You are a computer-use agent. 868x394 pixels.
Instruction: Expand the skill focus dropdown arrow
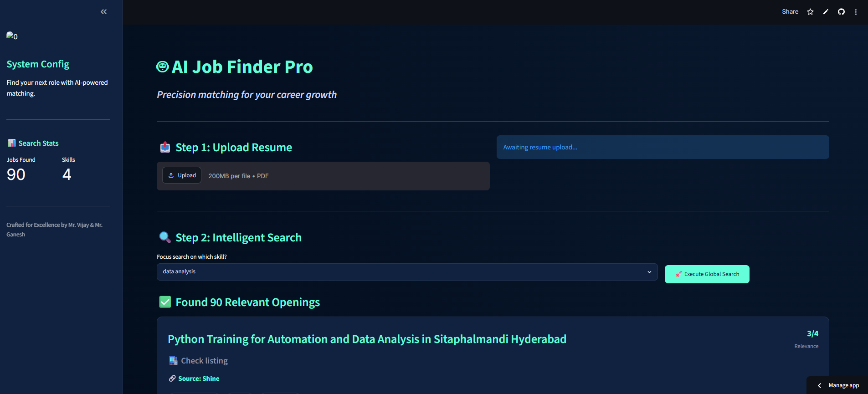point(649,272)
